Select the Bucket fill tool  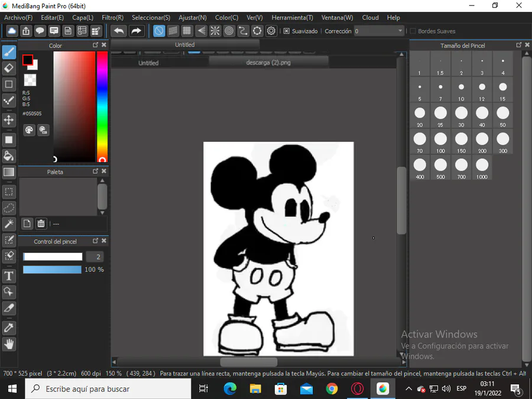[x=9, y=156]
